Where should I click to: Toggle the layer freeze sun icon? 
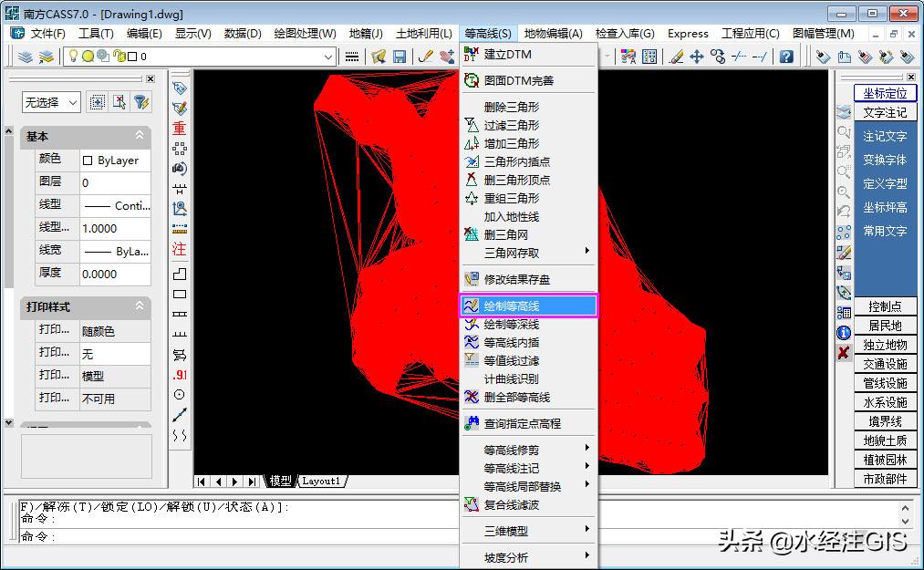[x=88, y=56]
